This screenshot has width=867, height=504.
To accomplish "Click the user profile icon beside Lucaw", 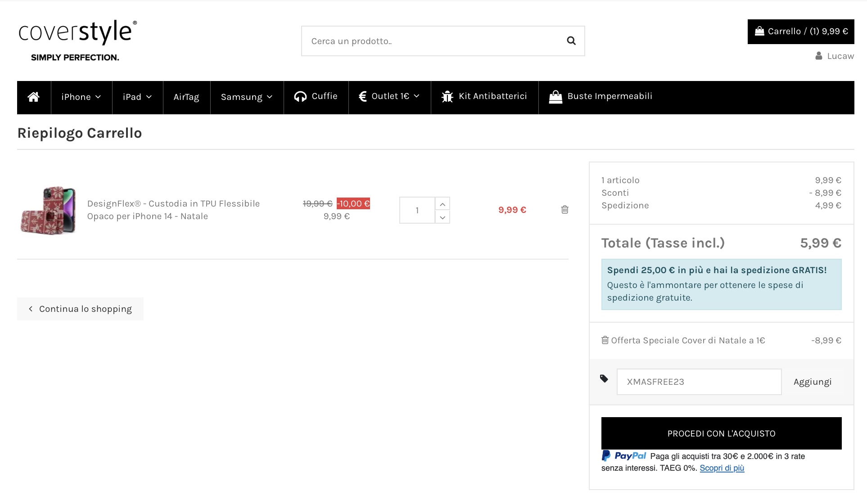I will tap(819, 56).
